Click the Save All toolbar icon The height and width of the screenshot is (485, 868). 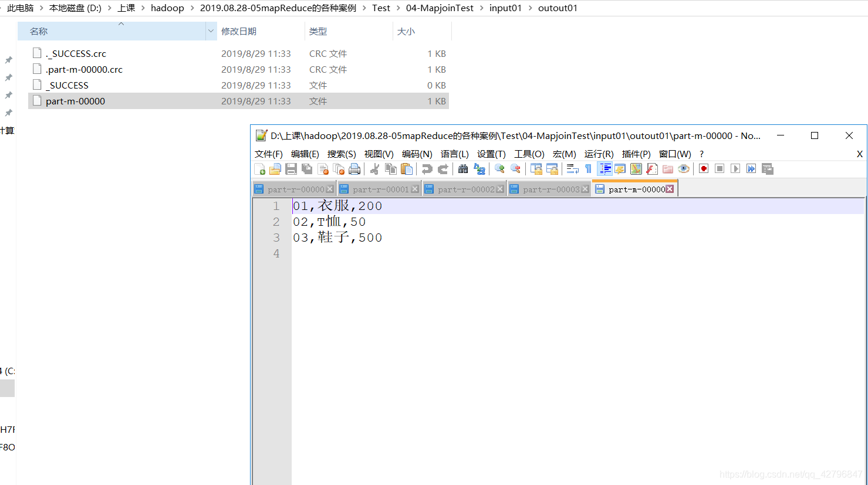click(x=307, y=169)
